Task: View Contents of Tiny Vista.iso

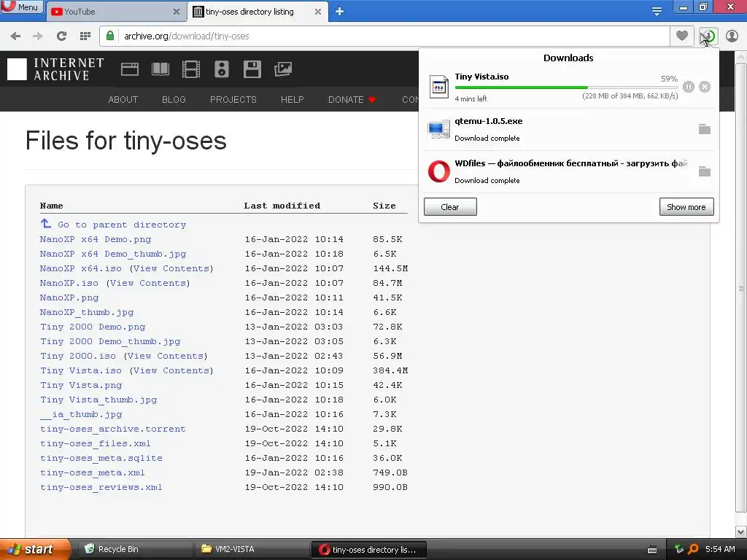Action: [171, 370]
